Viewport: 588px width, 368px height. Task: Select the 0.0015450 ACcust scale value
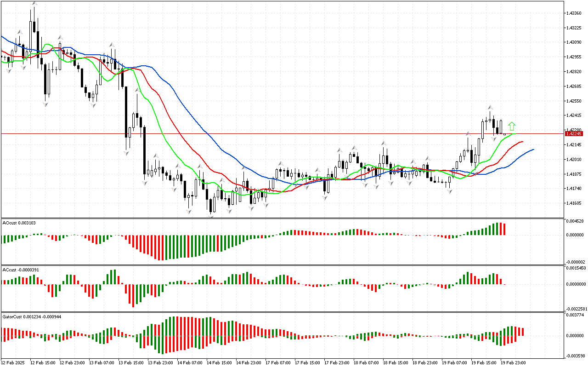(x=576, y=268)
